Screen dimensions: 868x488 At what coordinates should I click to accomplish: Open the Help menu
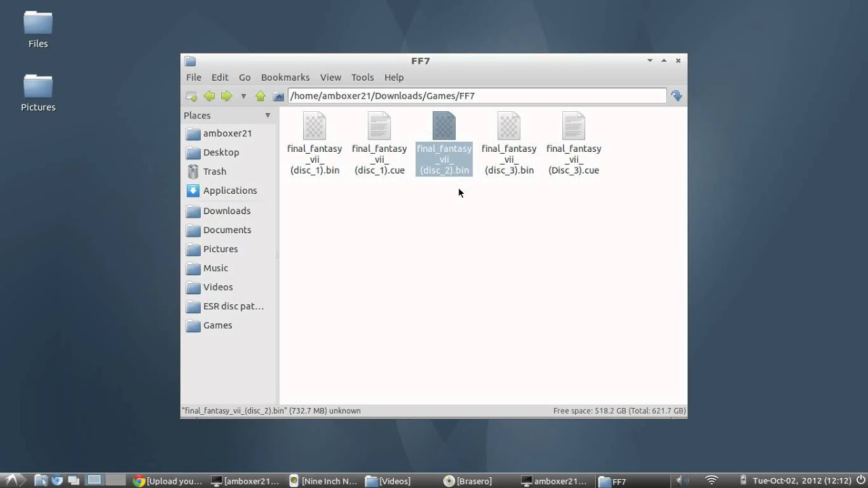[x=394, y=77]
